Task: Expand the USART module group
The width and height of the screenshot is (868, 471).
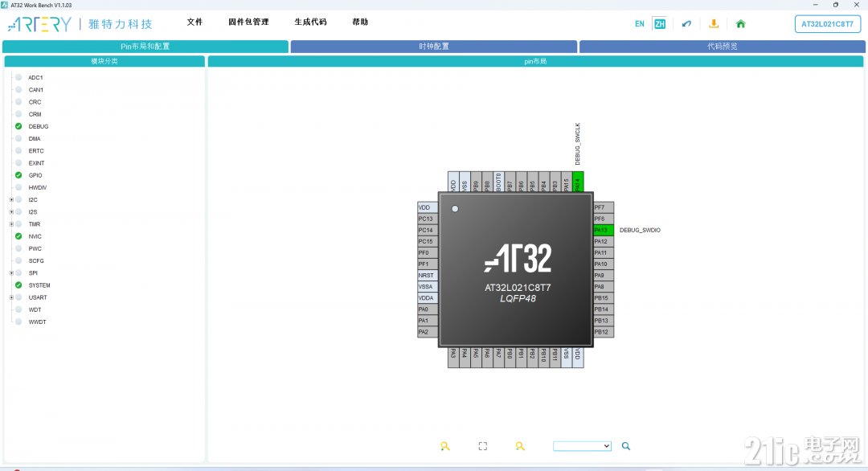Action: (11, 297)
